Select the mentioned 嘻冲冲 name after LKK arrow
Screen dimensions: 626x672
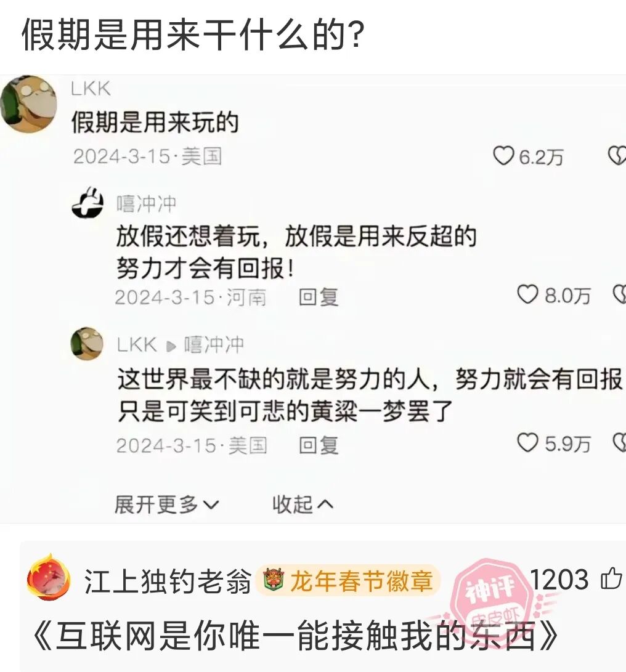(x=214, y=344)
